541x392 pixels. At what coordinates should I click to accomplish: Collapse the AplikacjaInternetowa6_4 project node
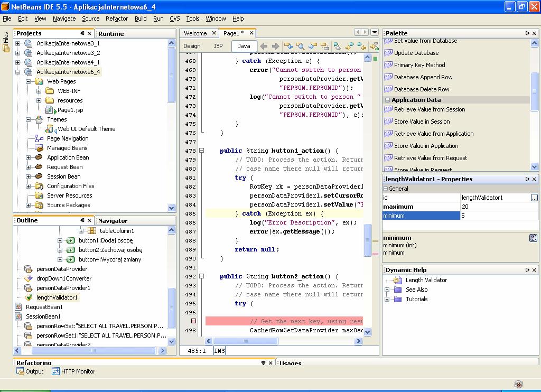pyautogui.click(x=17, y=72)
